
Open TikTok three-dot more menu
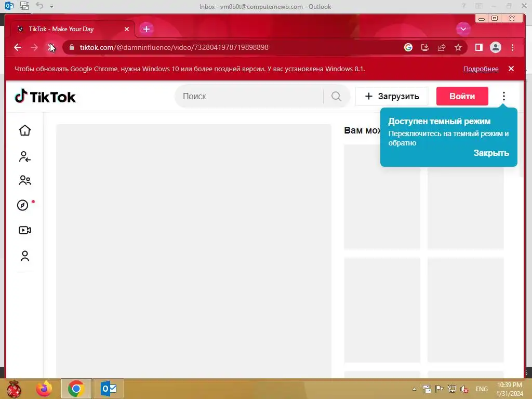click(x=504, y=96)
